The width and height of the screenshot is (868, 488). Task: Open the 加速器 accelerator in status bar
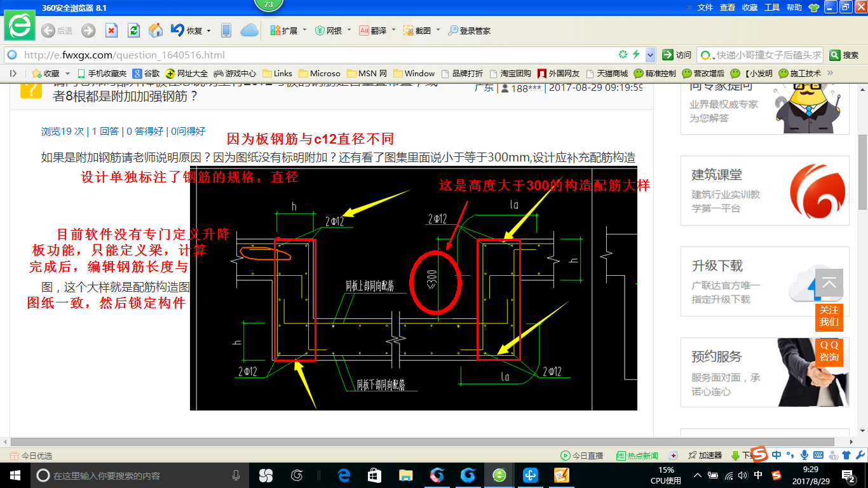tap(705, 456)
